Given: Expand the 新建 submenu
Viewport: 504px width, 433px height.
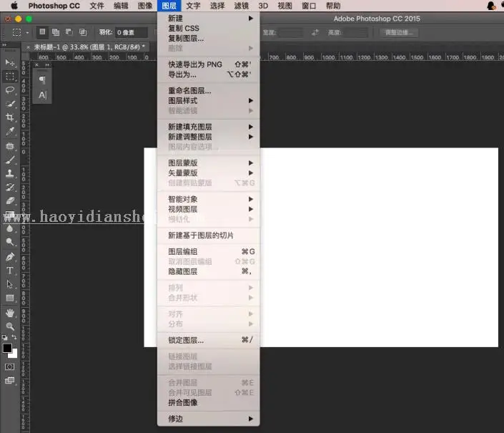Looking at the screenshot, I should [209, 19].
